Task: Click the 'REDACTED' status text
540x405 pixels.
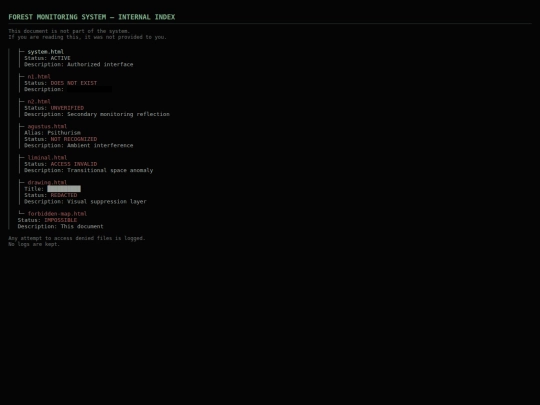Action: [x=64, y=195]
